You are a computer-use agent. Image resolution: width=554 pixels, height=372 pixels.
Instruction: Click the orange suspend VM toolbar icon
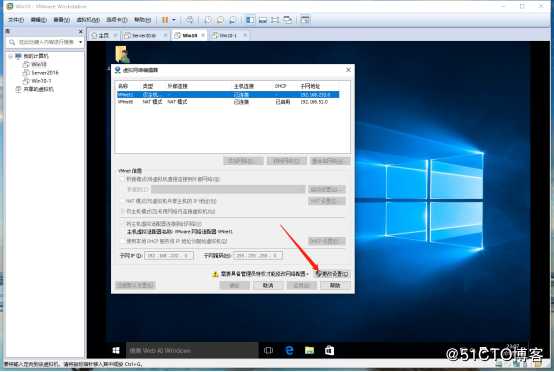[165, 20]
